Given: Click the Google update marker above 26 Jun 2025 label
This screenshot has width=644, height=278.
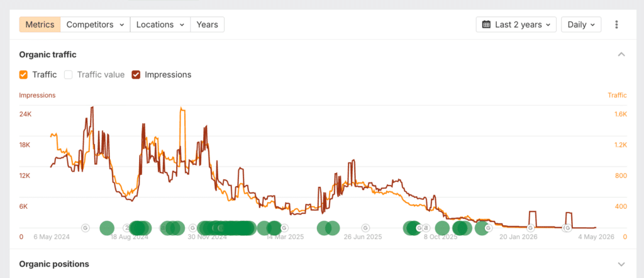Looking at the screenshot, I should coord(365,228).
